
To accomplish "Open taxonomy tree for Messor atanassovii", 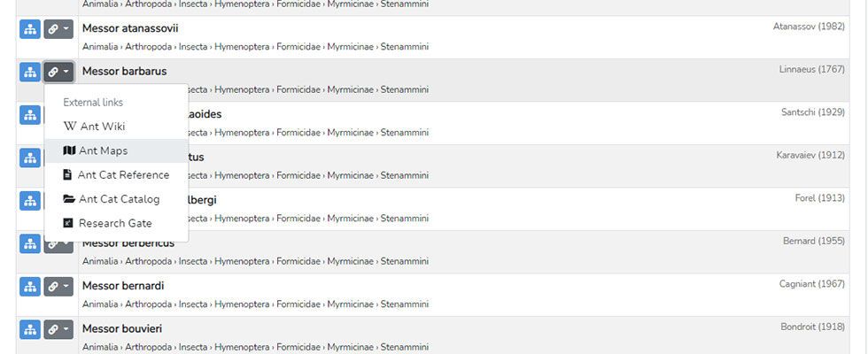I will tap(30, 28).
